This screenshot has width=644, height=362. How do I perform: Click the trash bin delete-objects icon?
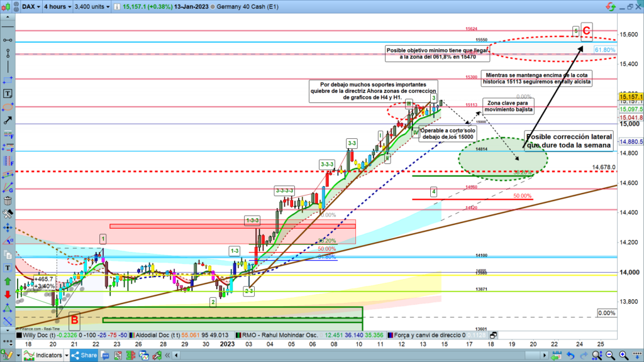(x=7, y=201)
